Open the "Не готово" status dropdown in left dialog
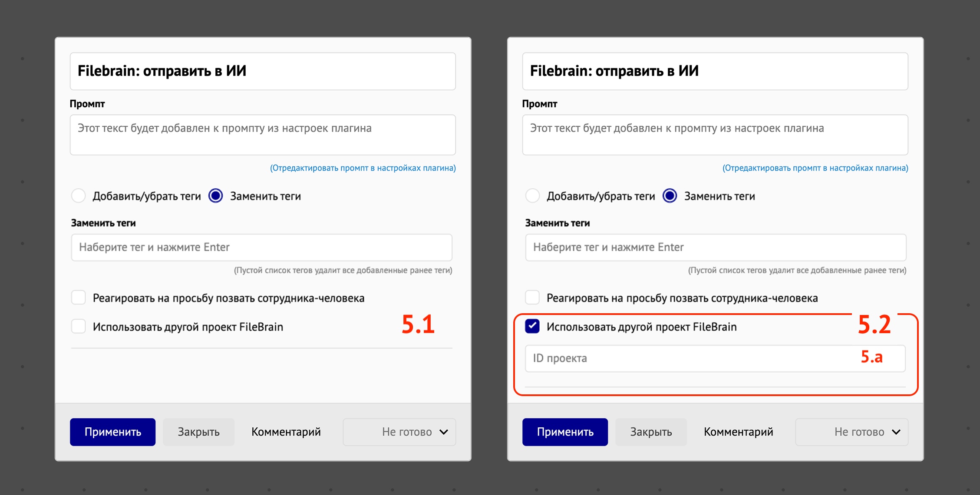This screenshot has width=980, height=495. pyautogui.click(x=399, y=432)
